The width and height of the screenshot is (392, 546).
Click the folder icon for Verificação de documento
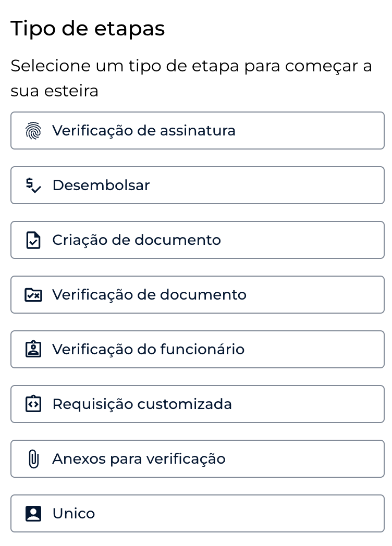coord(33,295)
